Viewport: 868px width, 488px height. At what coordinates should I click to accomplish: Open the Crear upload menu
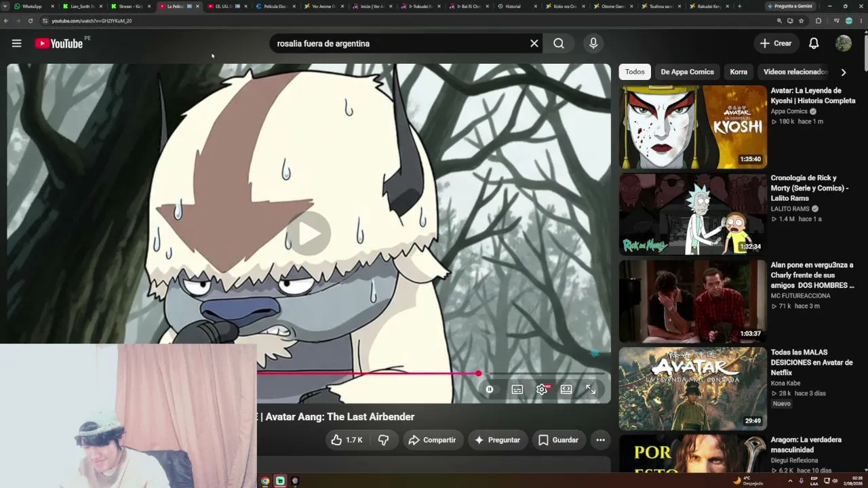[776, 43]
